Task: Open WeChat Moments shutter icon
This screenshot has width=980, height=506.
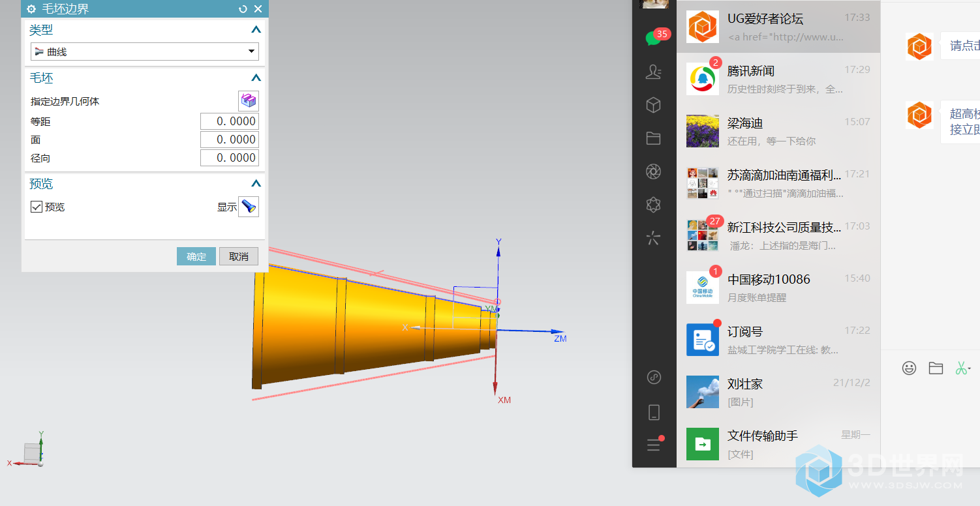Action: click(654, 171)
